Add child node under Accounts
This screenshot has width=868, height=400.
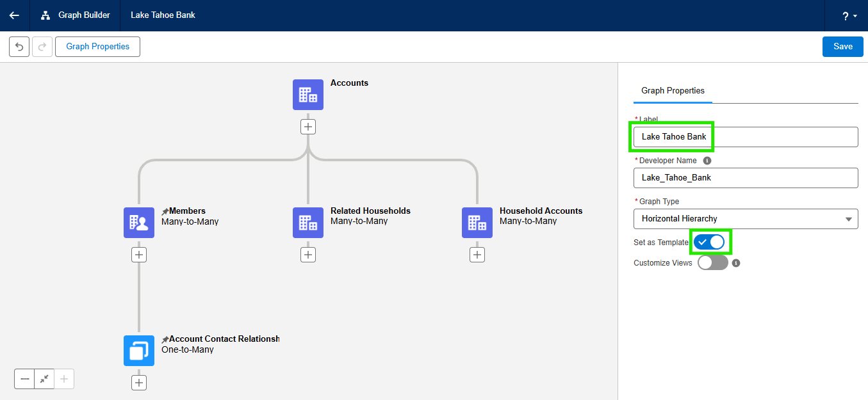308,127
